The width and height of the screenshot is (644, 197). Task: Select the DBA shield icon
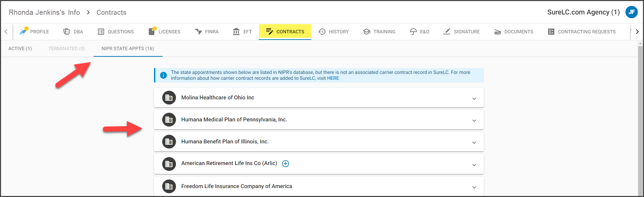tap(67, 32)
